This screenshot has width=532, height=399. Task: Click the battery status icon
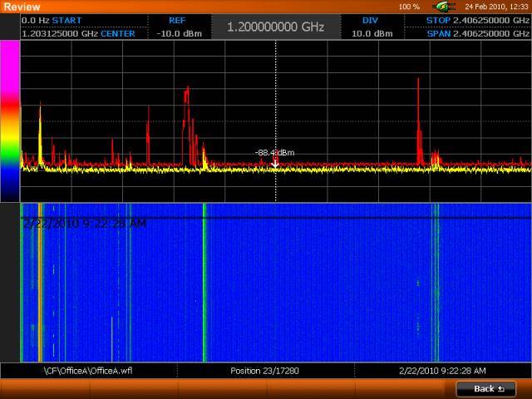[441, 7]
